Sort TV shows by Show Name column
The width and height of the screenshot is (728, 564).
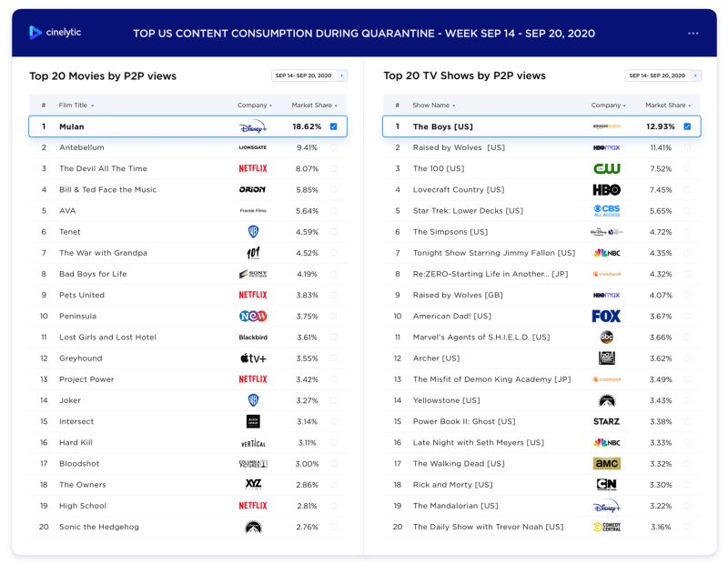[x=434, y=106]
